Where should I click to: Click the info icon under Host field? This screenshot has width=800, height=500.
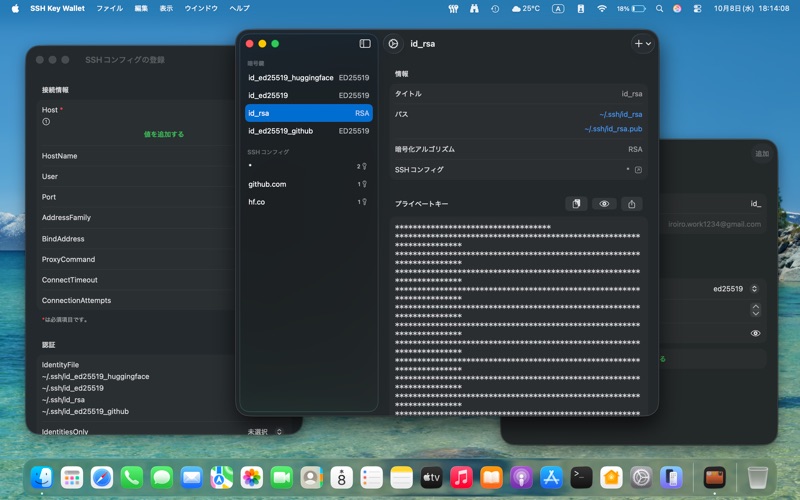tap(46, 122)
